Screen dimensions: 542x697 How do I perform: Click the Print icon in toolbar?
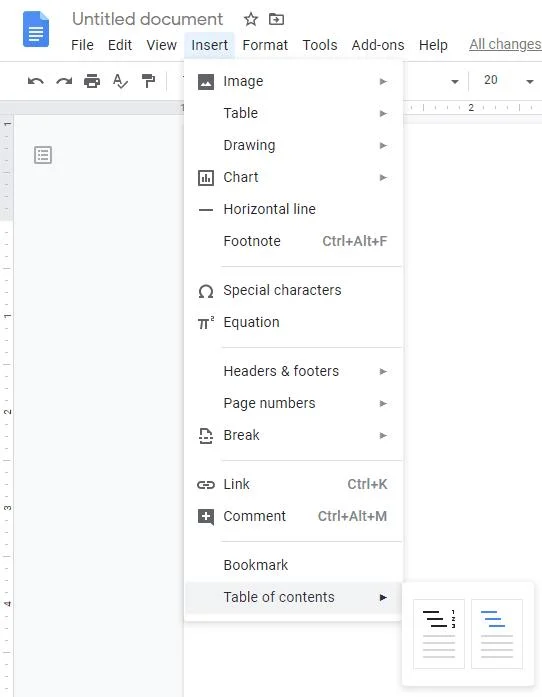pyautogui.click(x=92, y=81)
